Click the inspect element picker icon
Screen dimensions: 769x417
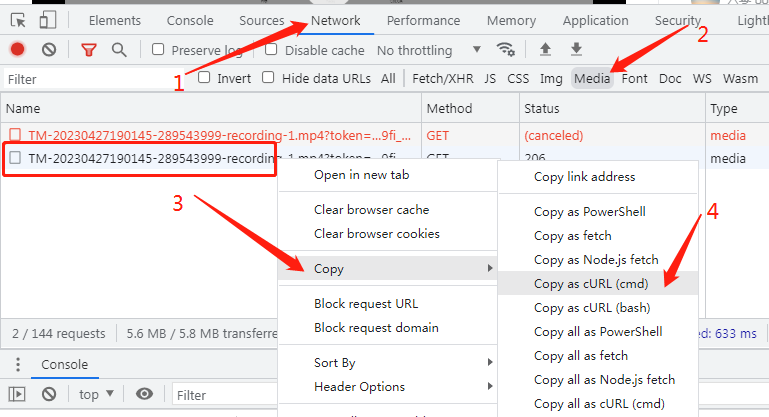18,20
